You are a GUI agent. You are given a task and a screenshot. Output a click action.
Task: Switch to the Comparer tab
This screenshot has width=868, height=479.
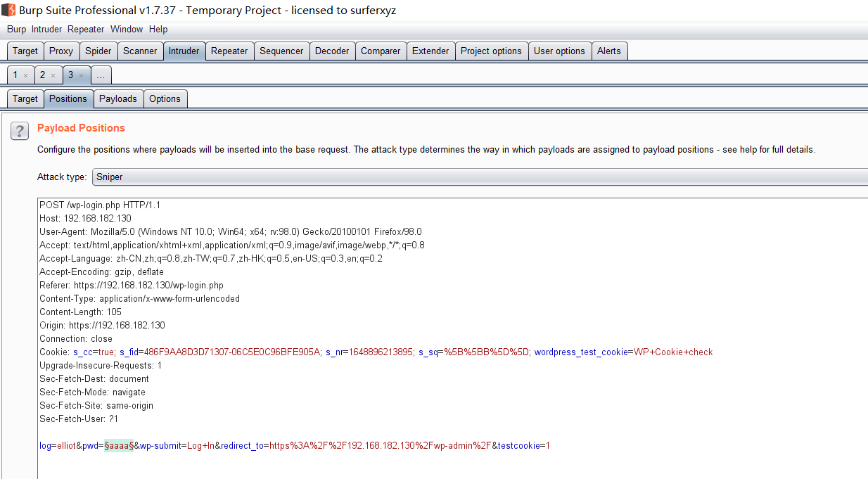click(x=381, y=51)
